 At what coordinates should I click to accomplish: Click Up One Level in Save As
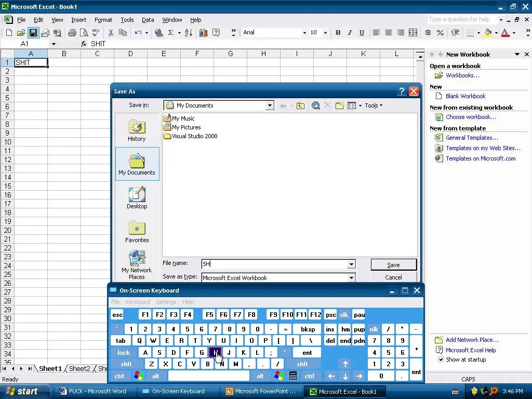[x=300, y=105]
